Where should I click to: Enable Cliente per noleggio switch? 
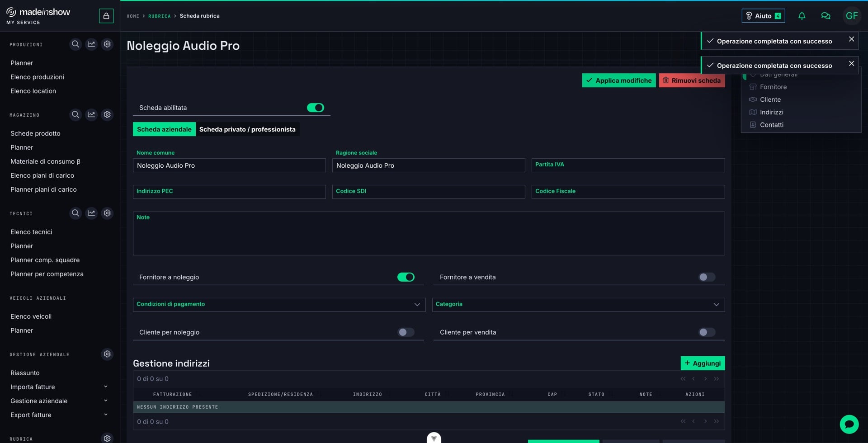(406, 332)
